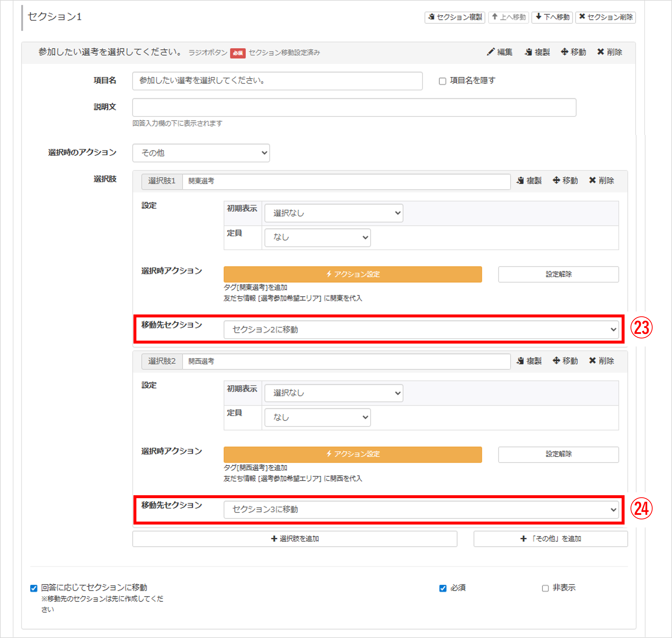
Task: Delete 選択肢2 with its X icon
Action: (x=593, y=361)
